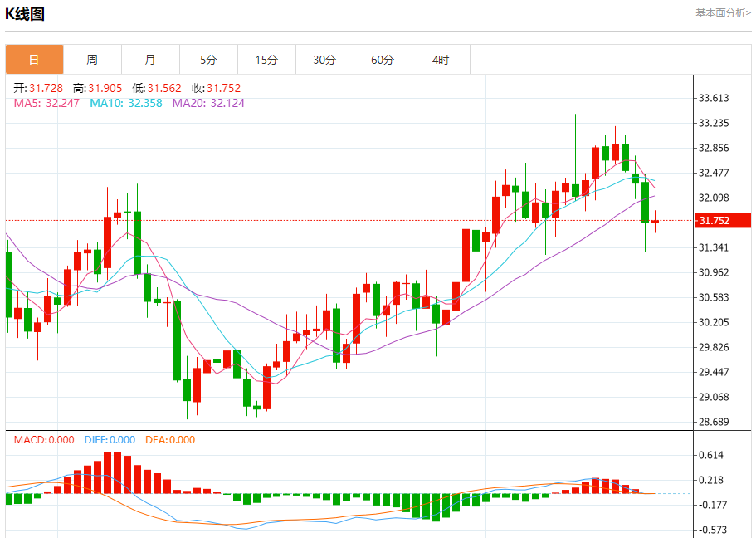Click the 0.614 MACD axis label
This screenshot has width=756, height=538.
point(711,455)
